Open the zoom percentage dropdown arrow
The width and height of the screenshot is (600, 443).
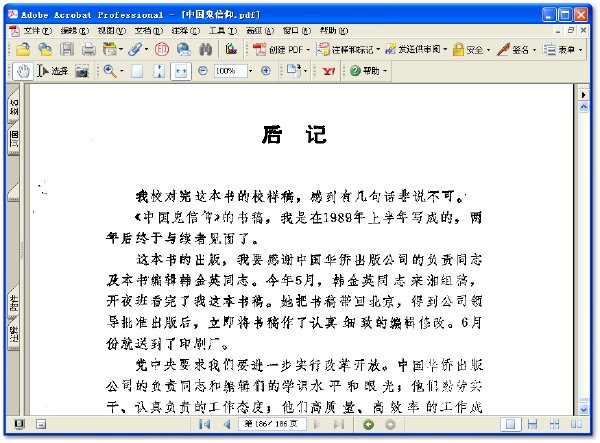(x=250, y=71)
